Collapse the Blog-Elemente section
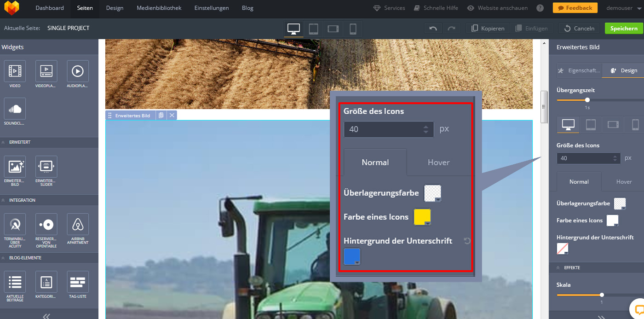 point(4,258)
